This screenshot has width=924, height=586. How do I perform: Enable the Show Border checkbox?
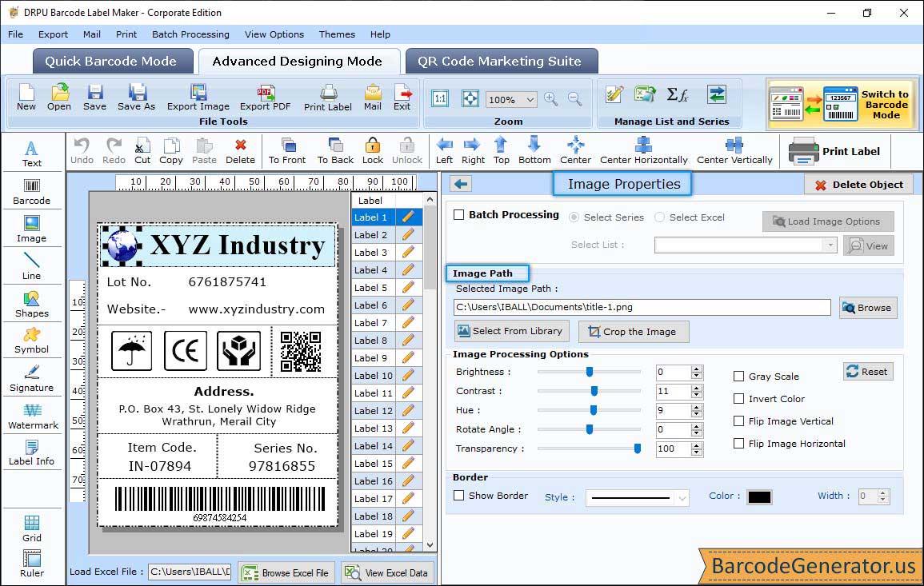coord(459,496)
